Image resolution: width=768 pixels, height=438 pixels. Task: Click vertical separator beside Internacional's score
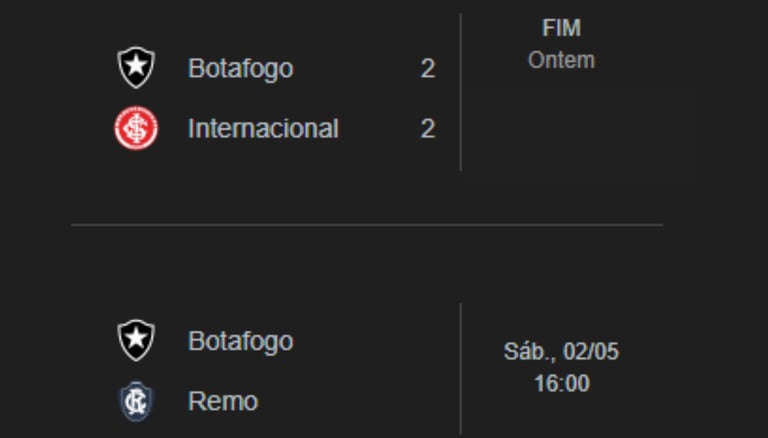click(x=461, y=129)
